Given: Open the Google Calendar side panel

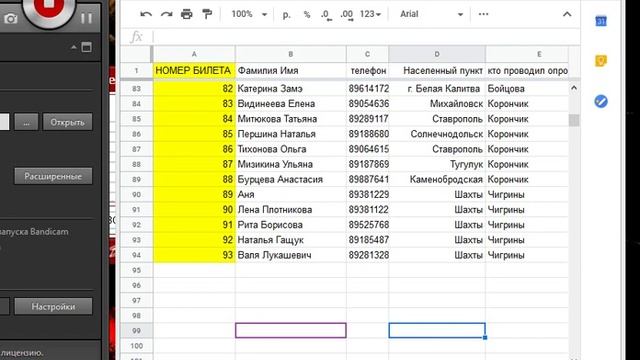Looking at the screenshot, I should coord(601,20).
